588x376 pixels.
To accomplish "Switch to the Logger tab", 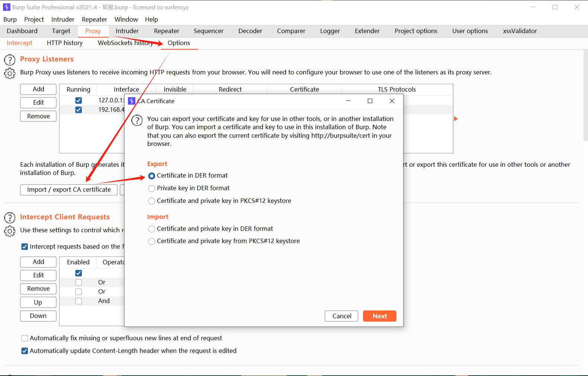I will [x=330, y=31].
